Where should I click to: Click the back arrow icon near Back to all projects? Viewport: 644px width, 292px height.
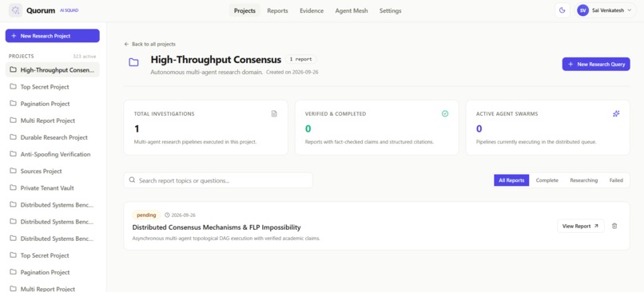[126, 44]
